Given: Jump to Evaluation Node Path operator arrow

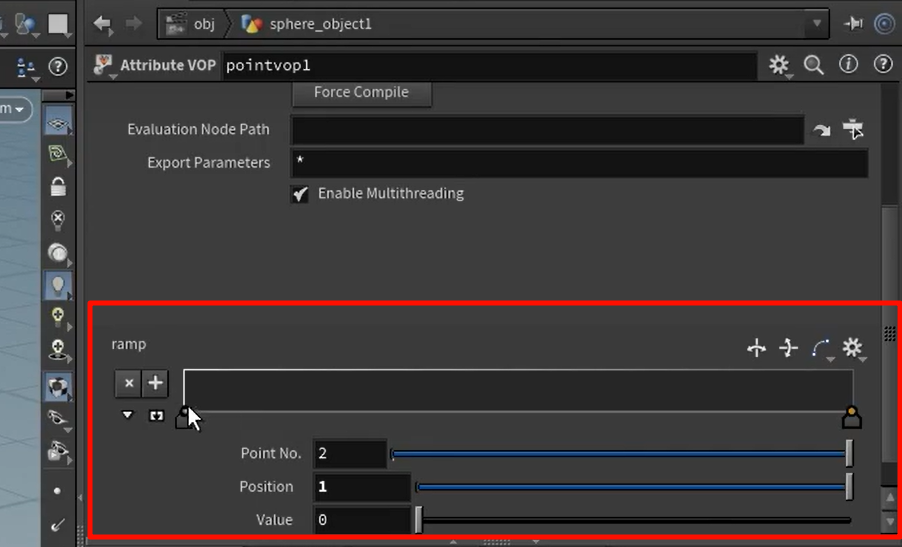Looking at the screenshot, I should tap(821, 131).
